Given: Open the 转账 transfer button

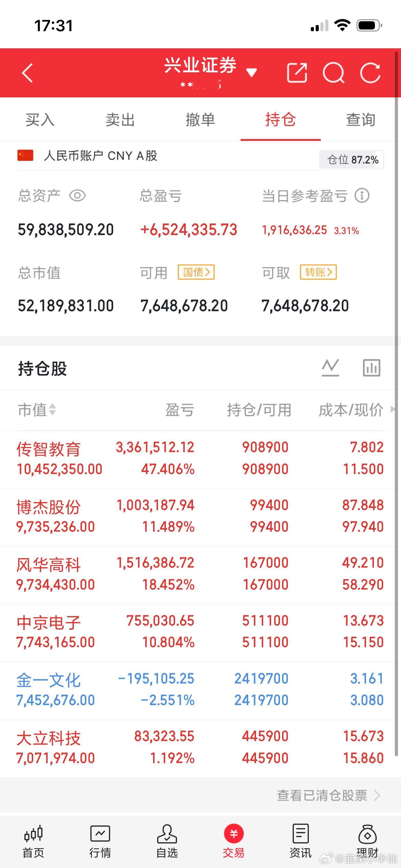Looking at the screenshot, I should click(x=318, y=272).
